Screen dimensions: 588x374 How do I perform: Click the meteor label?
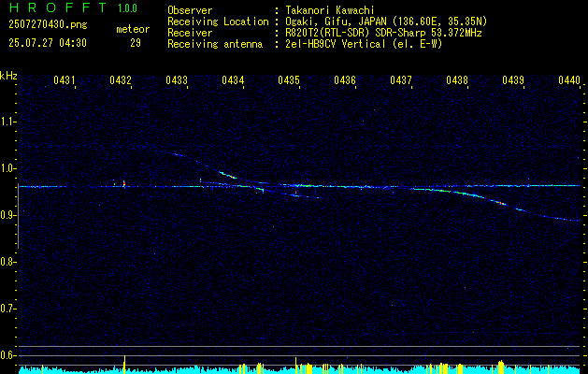[133, 29]
